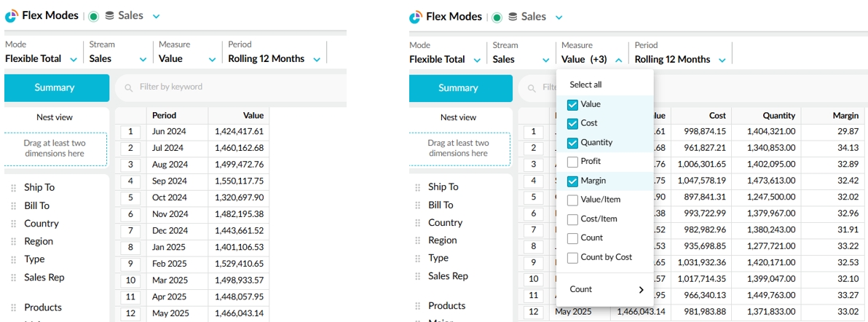
Task: Collapse the Measure Value (+3) dropdown
Action: (x=618, y=60)
